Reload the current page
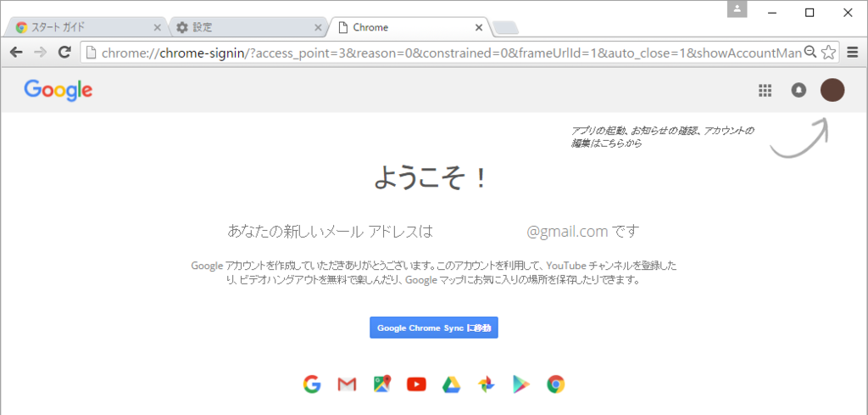Viewport: 868px width, 415px height. [x=64, y=52]
